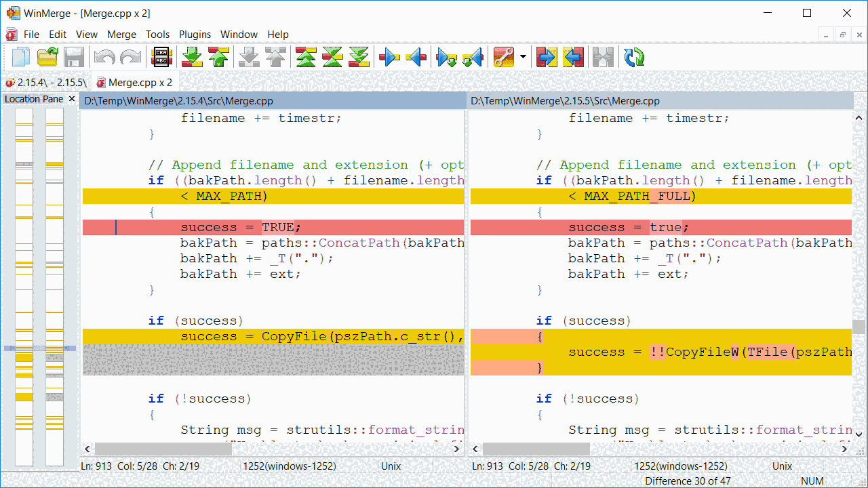
Task: Copy the difference to the left pane
Action: point(416,57)
